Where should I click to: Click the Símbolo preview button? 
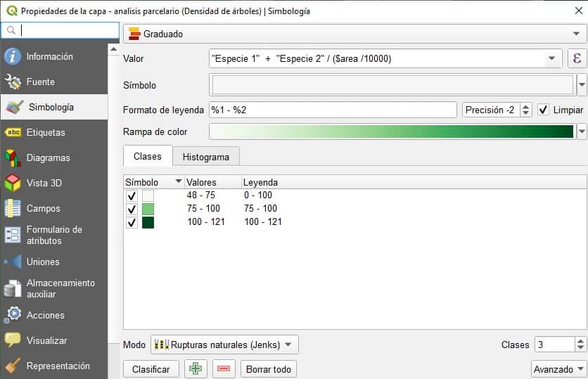[x=392, y=85]
